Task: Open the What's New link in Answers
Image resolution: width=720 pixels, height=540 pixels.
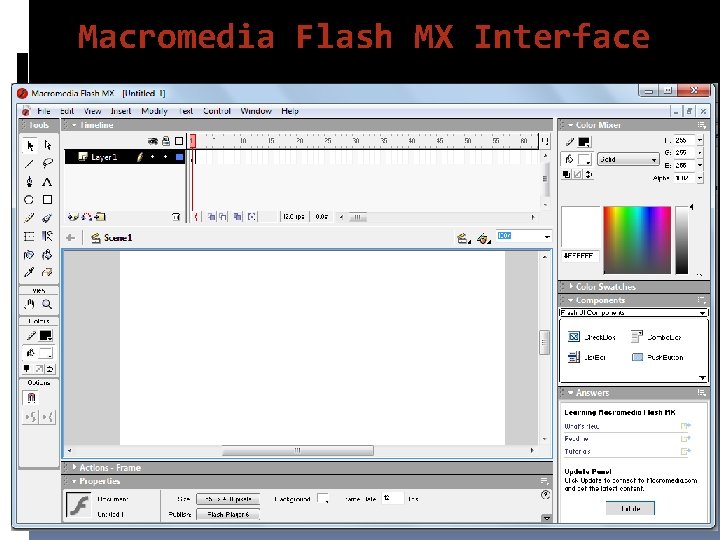Action: point(582,427)
